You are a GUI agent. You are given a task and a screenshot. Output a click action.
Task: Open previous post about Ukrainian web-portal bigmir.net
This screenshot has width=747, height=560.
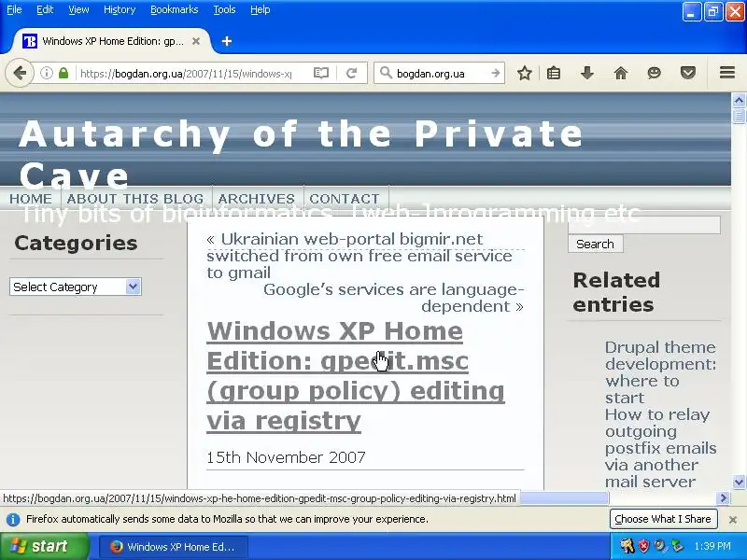(x=359, y=256)
